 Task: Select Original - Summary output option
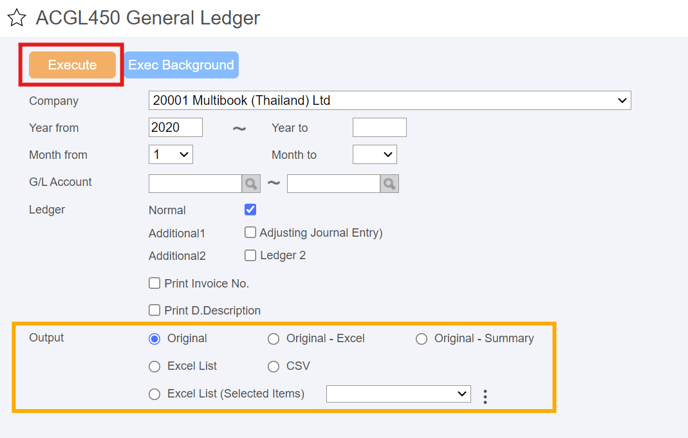421,339
